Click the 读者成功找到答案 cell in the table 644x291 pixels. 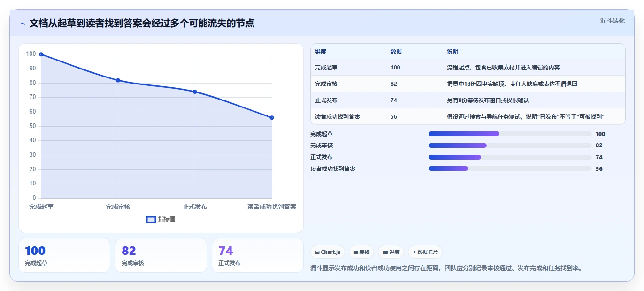tap(337, 117)
